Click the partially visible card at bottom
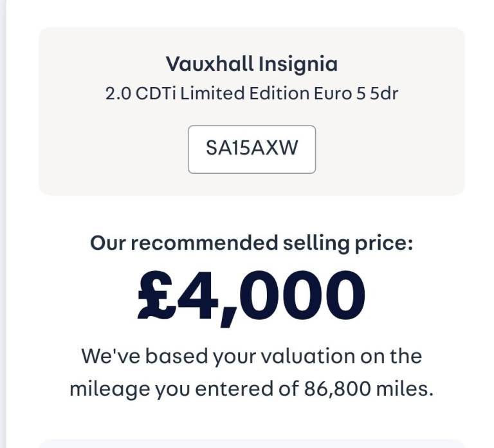The width and height of the screenshot is (494, 448). pos(252,444)
